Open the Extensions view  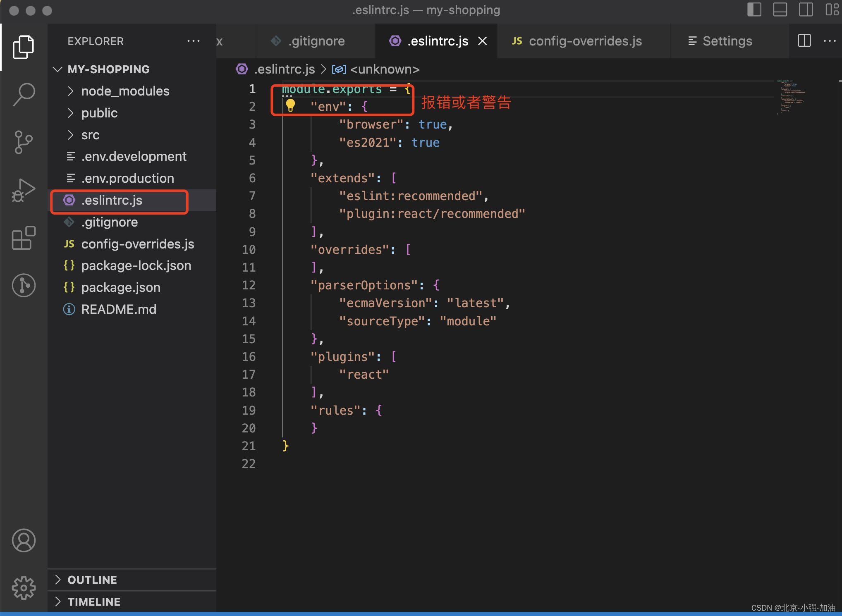click(x=24, y=238)
